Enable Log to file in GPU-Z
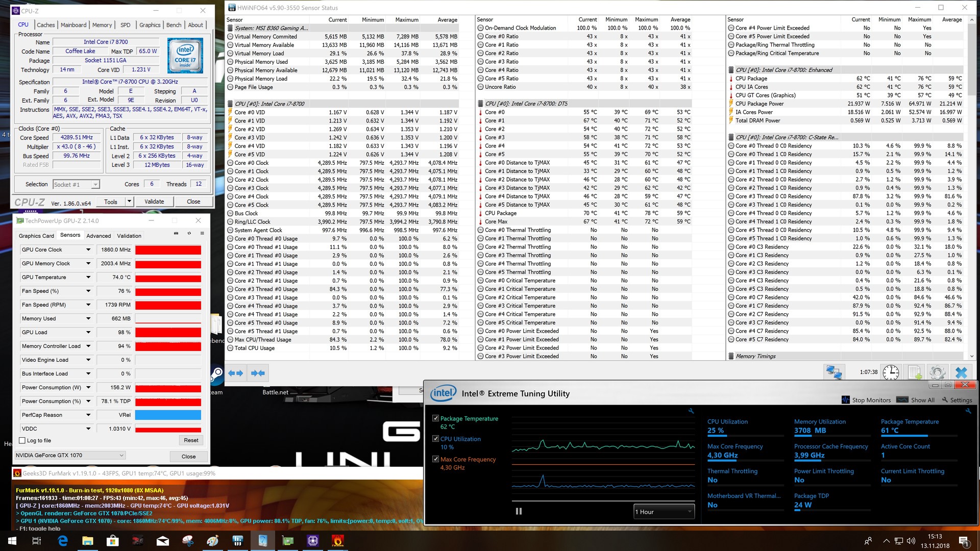 [22, 440]
